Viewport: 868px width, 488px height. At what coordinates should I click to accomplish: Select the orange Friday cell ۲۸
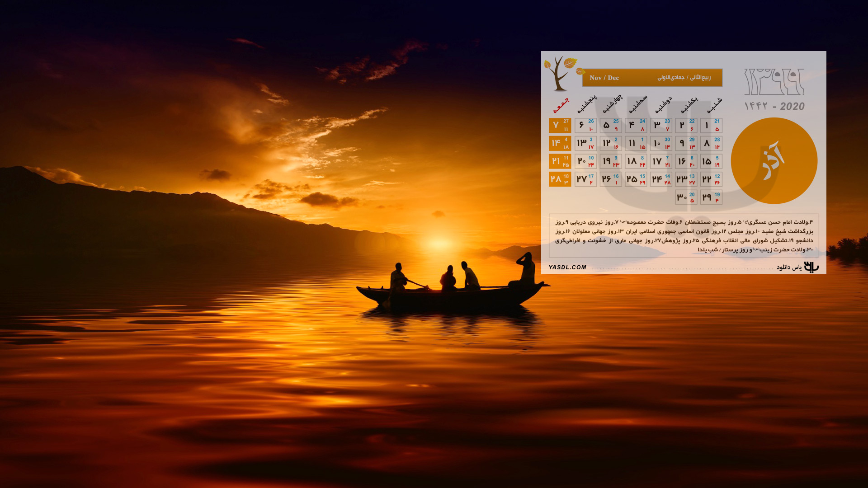(560, 179)
